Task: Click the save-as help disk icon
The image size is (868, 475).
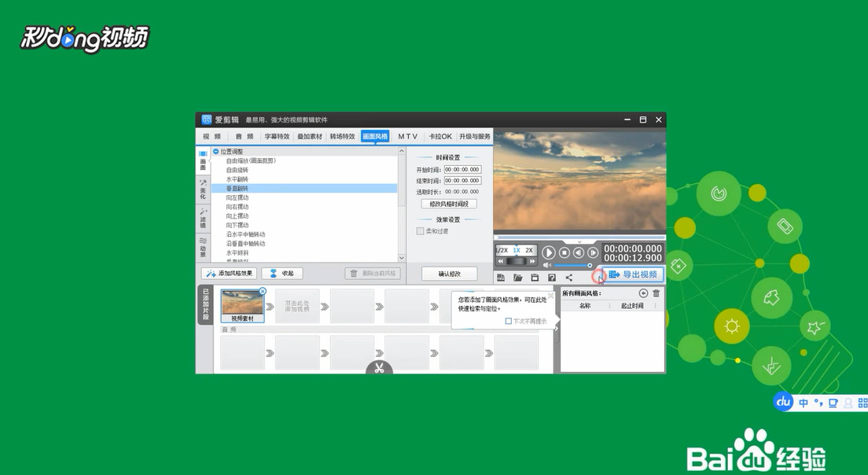Action: click(x=552, y=278)
